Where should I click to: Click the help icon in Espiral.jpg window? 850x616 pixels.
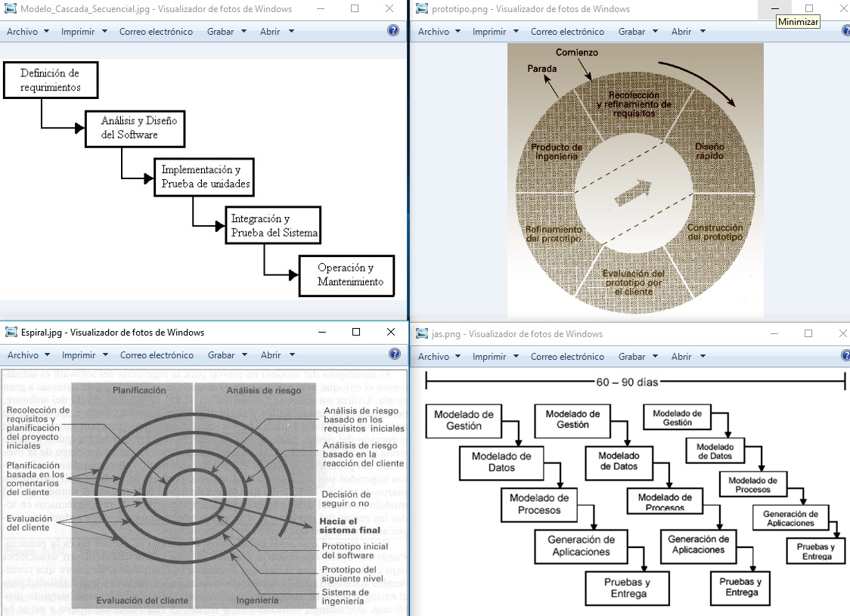click(392, 354)
